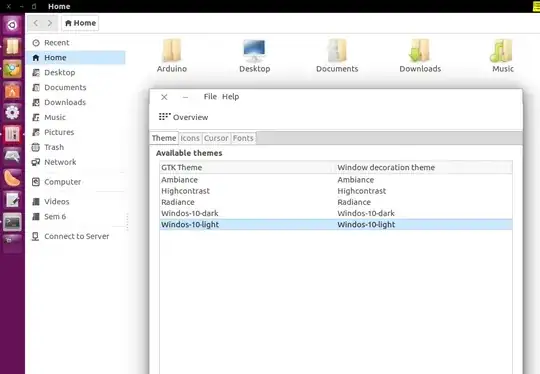Click the Overview grid button
The height and width of the screenshot is (374, 540).
(x=183, y=117)
